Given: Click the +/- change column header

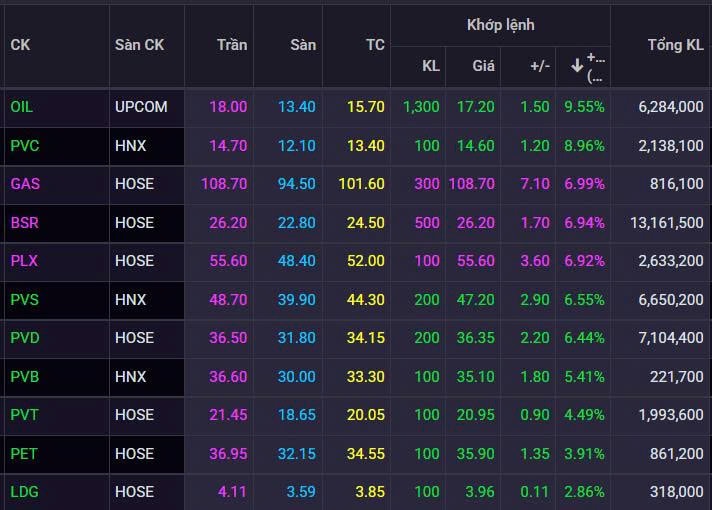Looking at the screenshot, I should [539, 66].
